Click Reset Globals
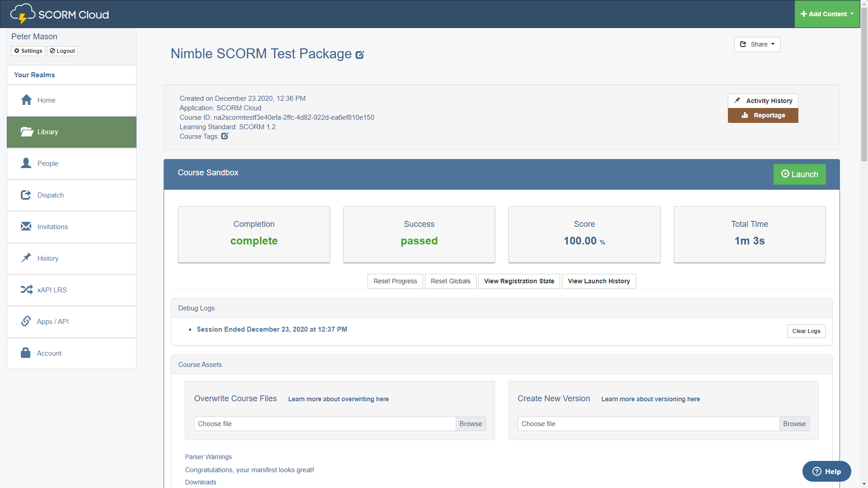This screenshot has width=868, height=488. click(450, 281)
